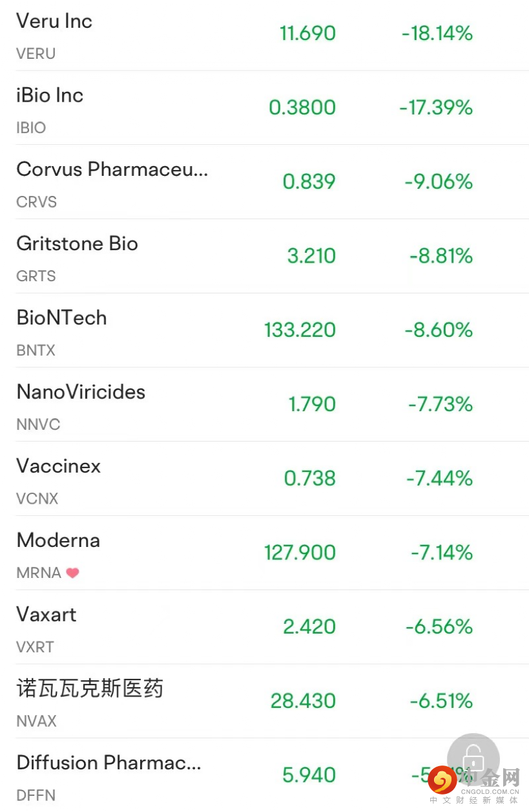
Task: Click the Vaccinex stock name
Action: coord(59,466)
